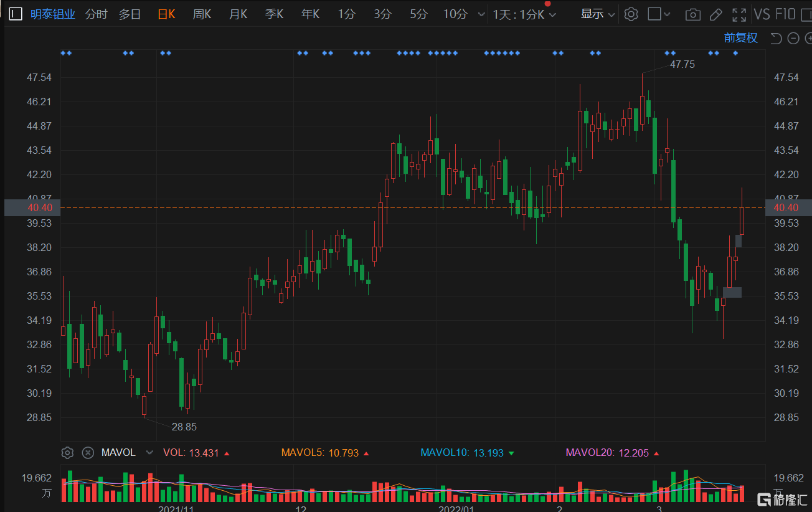Screen dimensions: 812x512
Task: Open the layout square selector dropdown
Action: (659, 14)
